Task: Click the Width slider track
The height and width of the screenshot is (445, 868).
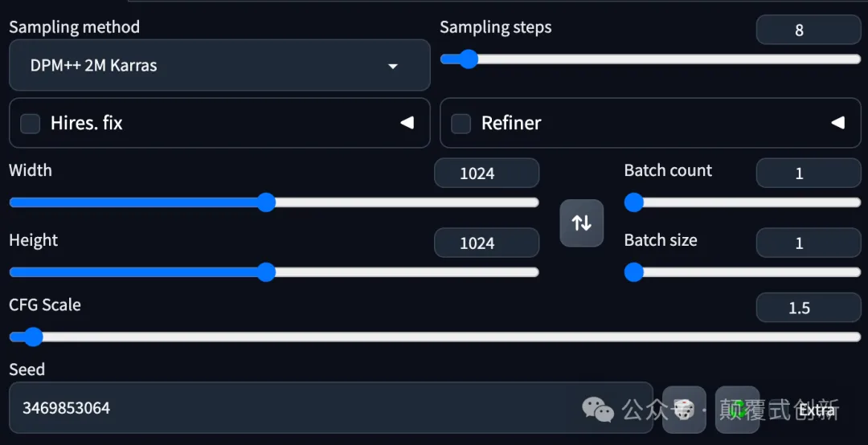Action: coord(274,202)
